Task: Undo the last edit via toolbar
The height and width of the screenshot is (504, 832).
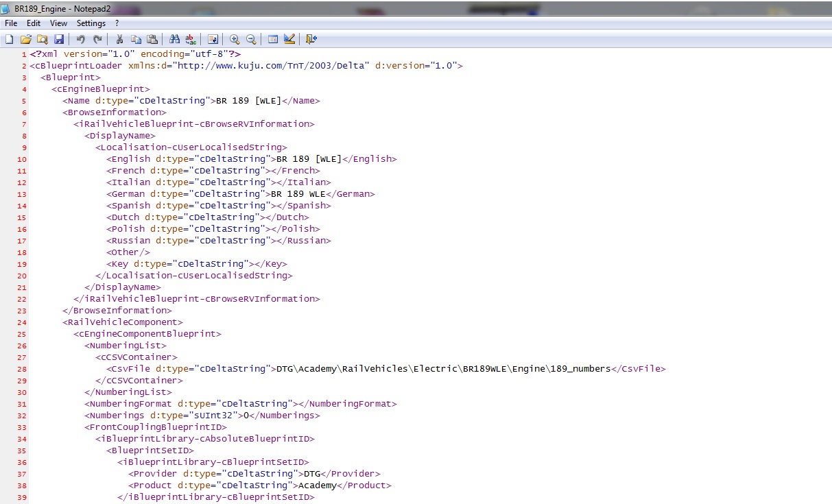Action: [x=81, y=39]
